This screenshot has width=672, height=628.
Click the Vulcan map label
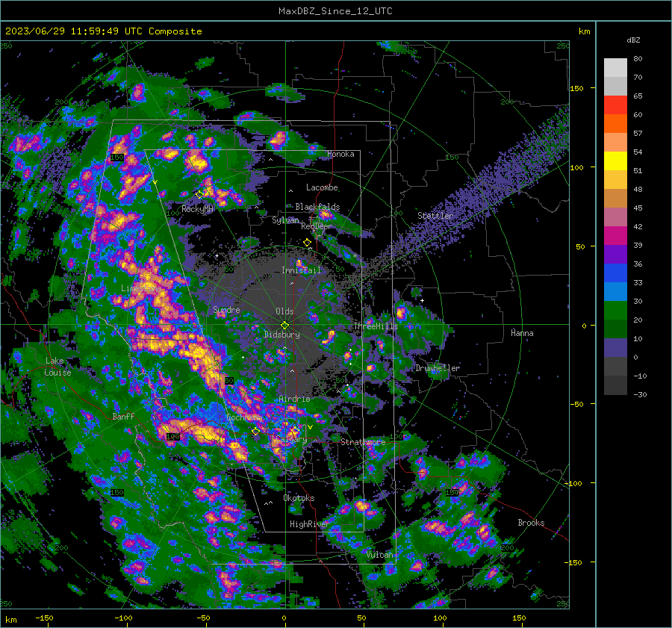tap(379, 554)
